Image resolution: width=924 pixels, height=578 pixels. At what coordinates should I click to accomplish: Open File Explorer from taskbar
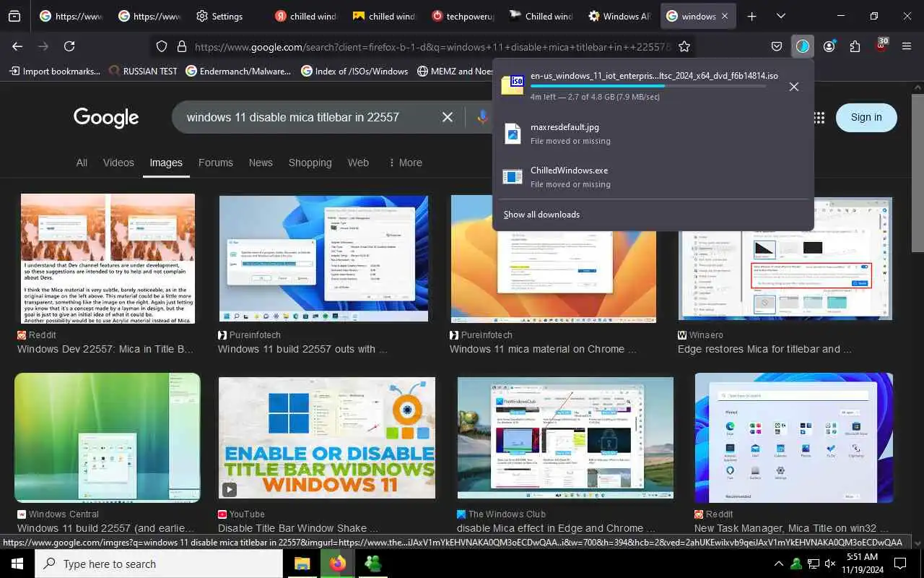(302, 564)
